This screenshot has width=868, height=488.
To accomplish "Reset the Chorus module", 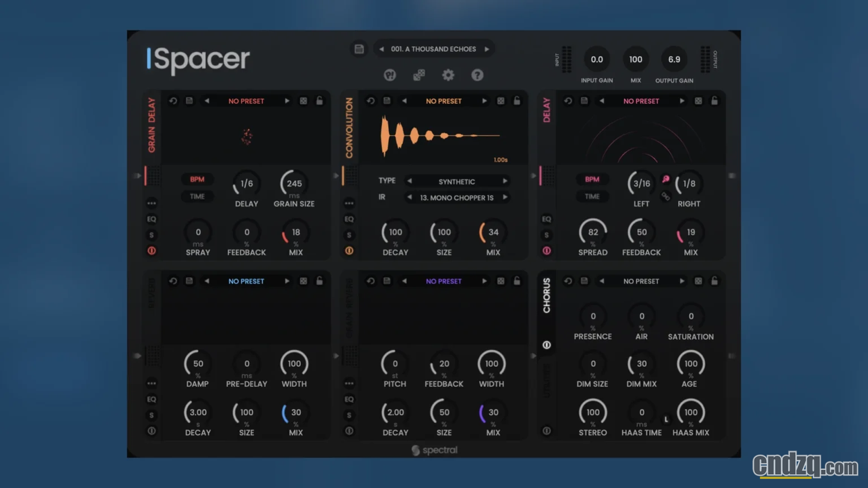I will pos(568,281).
